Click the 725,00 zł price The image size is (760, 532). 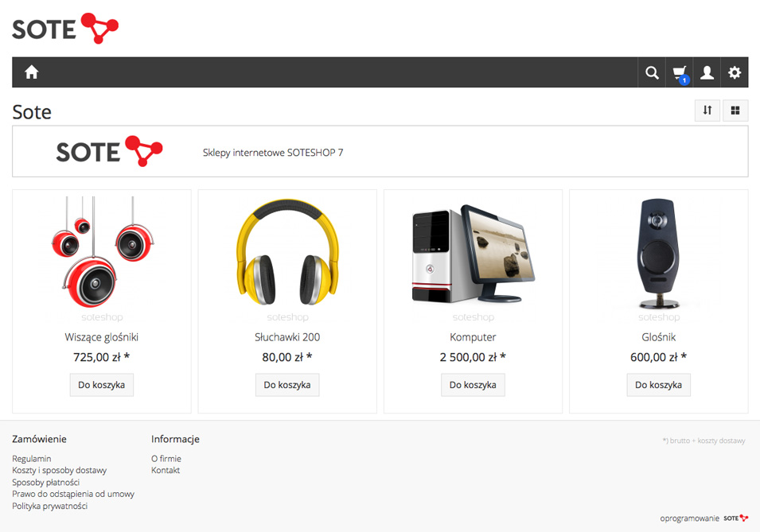(102, 357)
